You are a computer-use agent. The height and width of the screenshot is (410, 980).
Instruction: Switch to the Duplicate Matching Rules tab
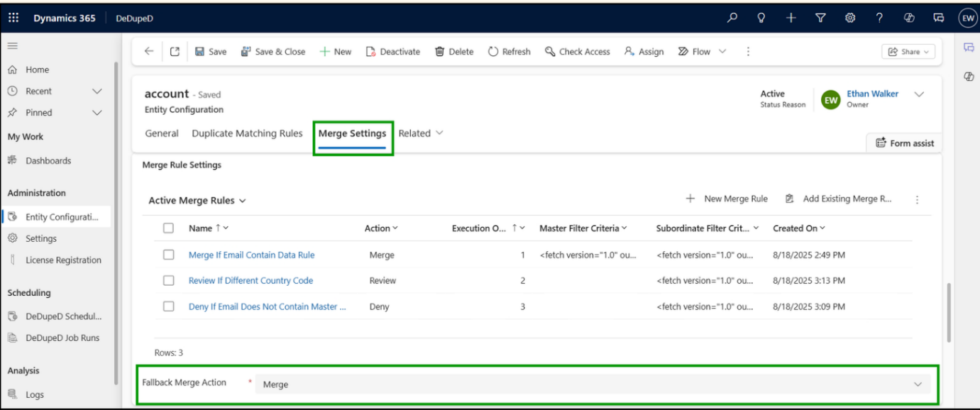pyautogui.click(x=247, y=133)
